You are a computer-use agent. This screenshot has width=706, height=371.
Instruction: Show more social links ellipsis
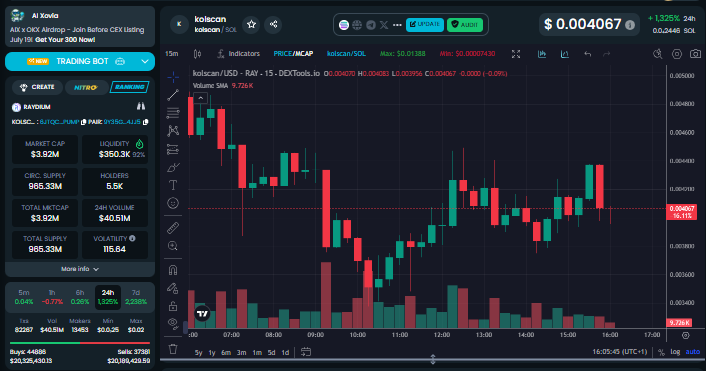pos(397,25)
